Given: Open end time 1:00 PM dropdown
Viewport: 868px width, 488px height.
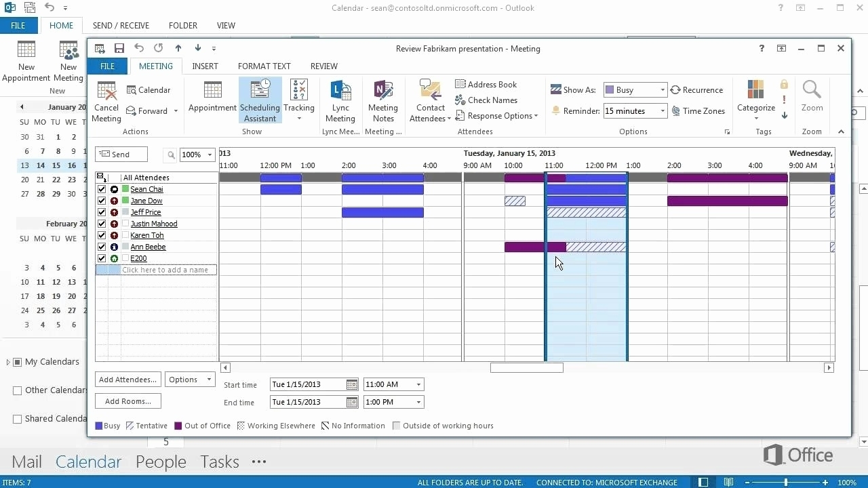Looking at the screenshot, I should point(418,402).
